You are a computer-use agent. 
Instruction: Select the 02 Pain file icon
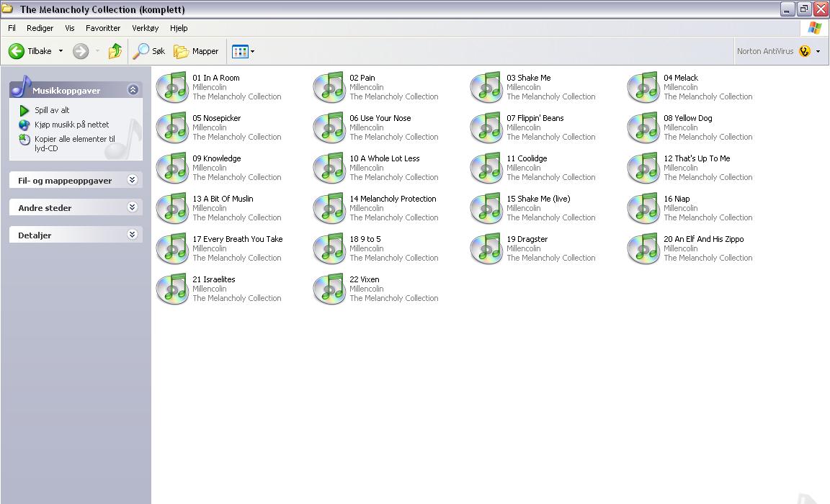tap(329, 86)
